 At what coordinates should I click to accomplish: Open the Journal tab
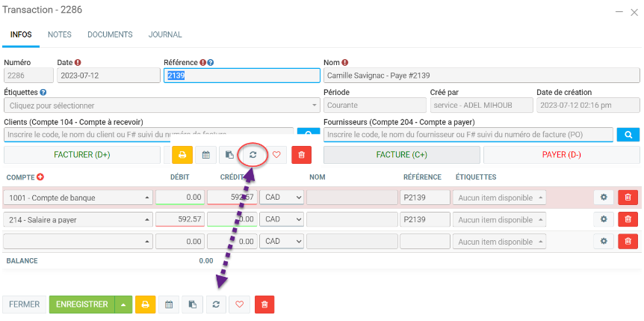click(x=164, y=34)
